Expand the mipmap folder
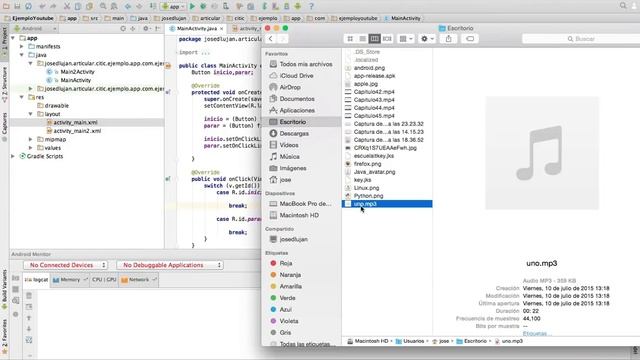This screenshot has height=360, width=640. 31,139
